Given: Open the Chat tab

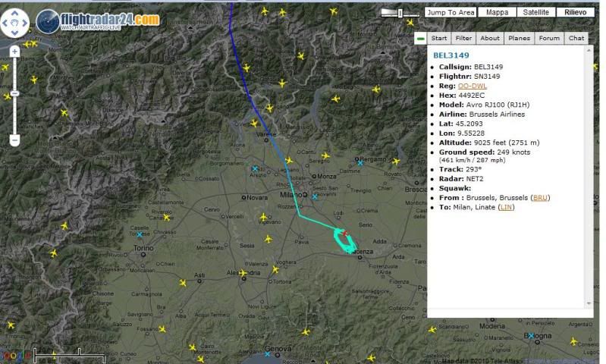Looking at the screenshot, I should [x=576, y=38].
